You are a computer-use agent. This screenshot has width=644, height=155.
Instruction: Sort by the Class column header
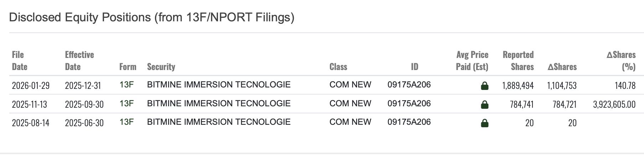338,67
